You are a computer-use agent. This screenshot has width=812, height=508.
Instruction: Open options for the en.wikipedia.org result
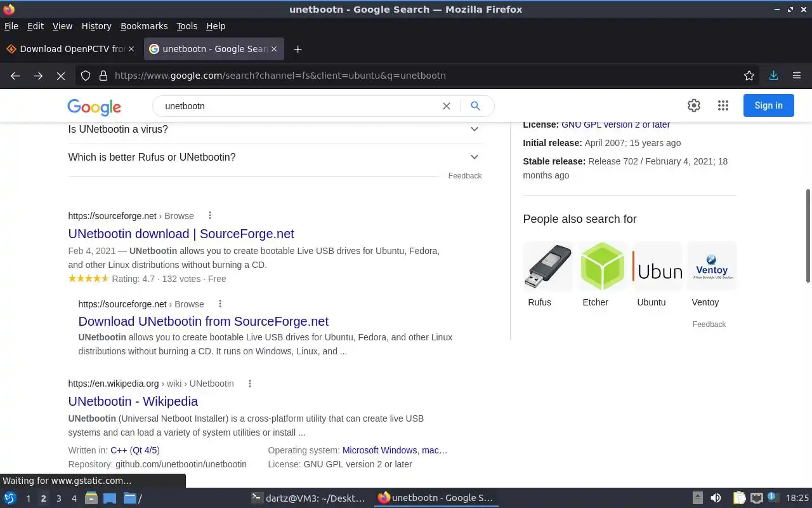(250, 384)
